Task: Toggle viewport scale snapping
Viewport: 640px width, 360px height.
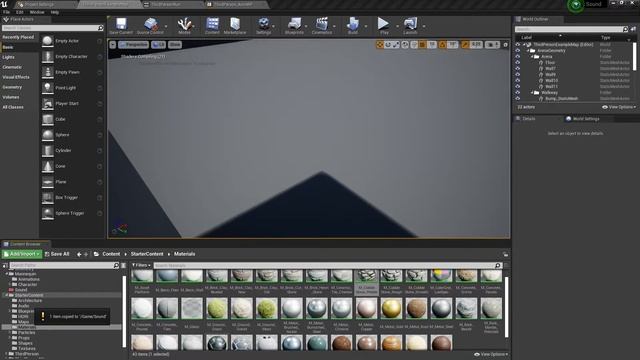Action: tap(465, 44)
